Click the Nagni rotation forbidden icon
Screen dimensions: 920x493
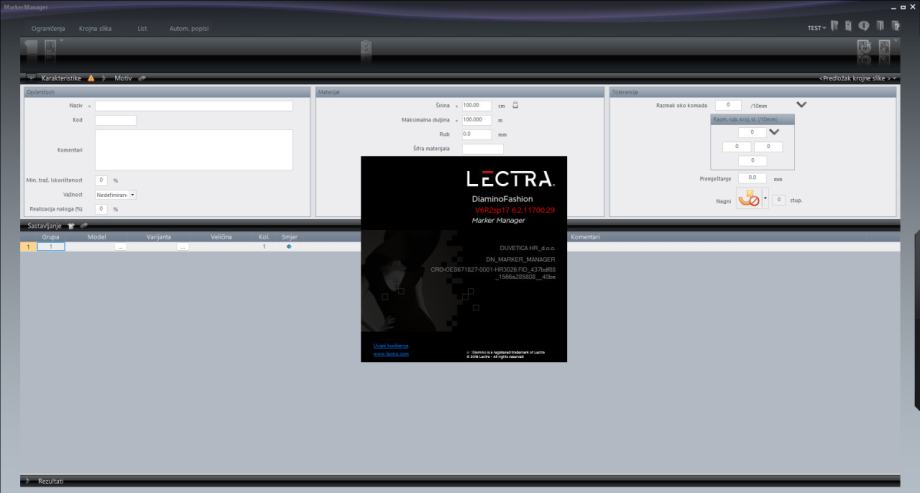(749, 199)
